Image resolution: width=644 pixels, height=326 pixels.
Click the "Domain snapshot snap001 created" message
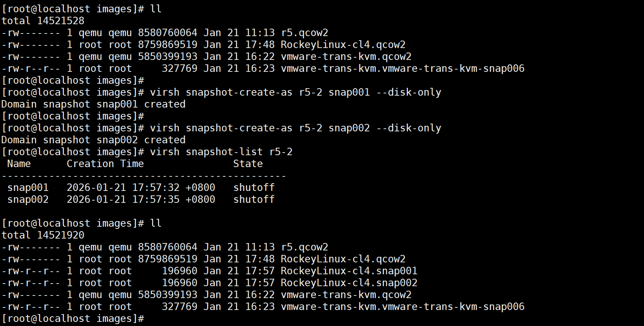click(93, 104)
